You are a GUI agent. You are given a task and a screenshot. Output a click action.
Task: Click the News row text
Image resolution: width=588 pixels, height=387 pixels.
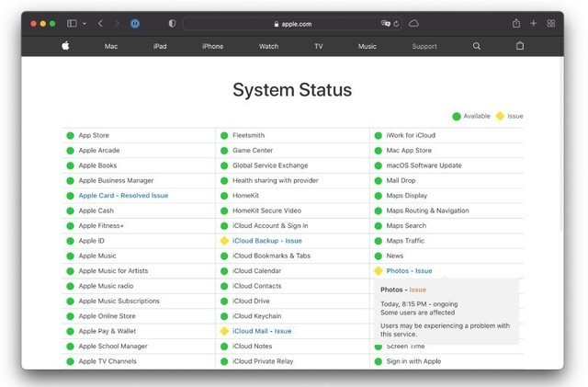pos(395,256)
